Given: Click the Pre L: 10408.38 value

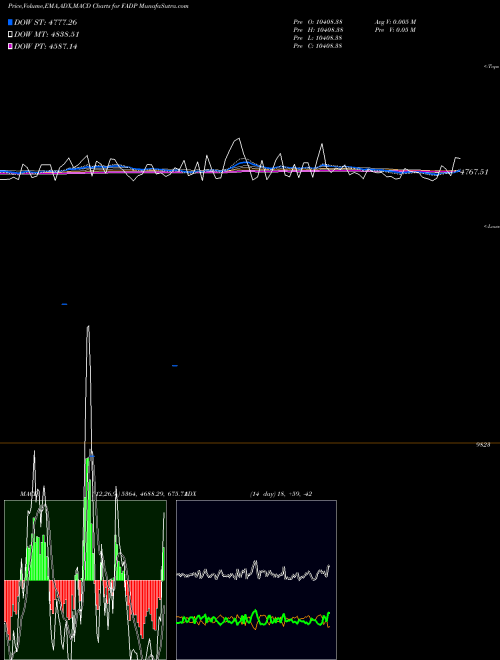Looking at the screenshot, I should 318,38.
